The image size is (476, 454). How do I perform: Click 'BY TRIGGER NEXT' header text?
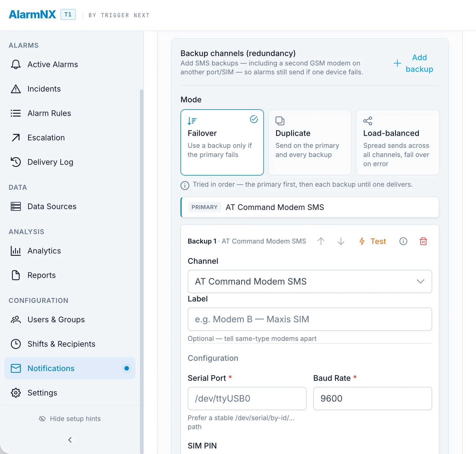point(119,15)
